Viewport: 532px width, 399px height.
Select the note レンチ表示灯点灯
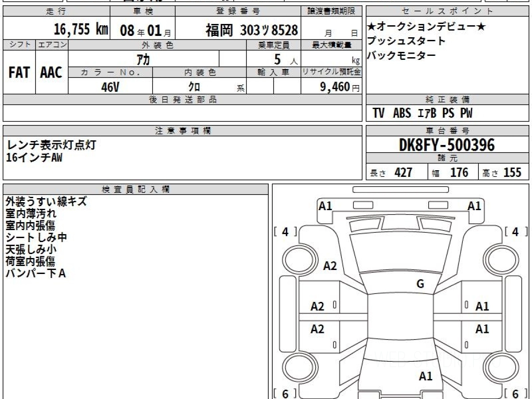coord(51,145)
